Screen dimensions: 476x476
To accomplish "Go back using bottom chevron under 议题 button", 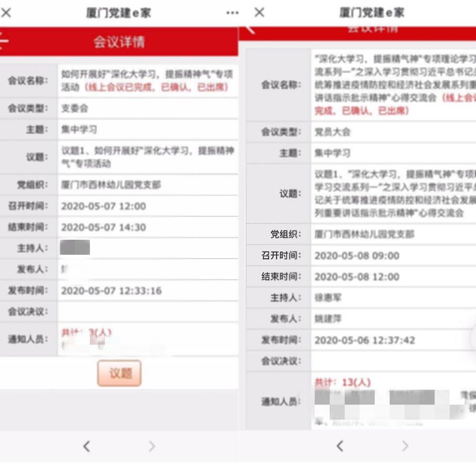I will pyautogui.click(x=87, y=446).
